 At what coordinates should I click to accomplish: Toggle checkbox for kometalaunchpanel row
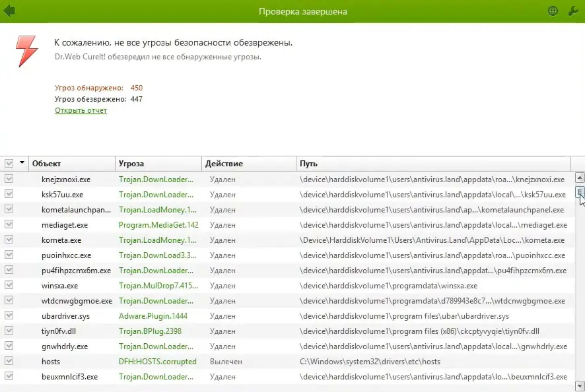[9, 209]
